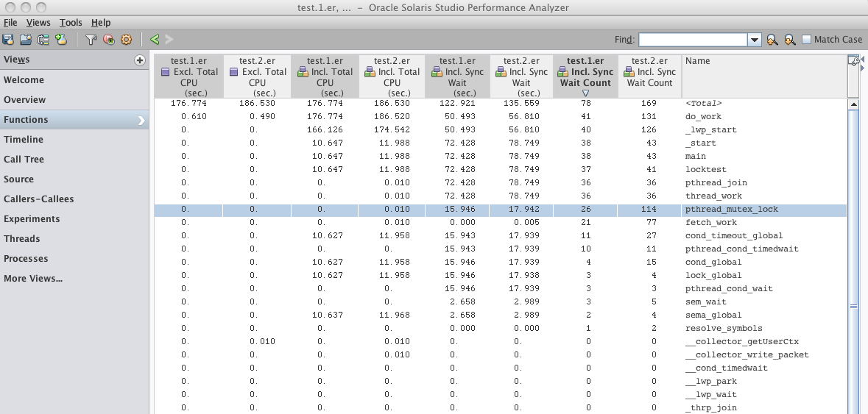Select the __lwp_park function row
The width and height of the screenshot is (868, 414).
(x=501, y=382)
